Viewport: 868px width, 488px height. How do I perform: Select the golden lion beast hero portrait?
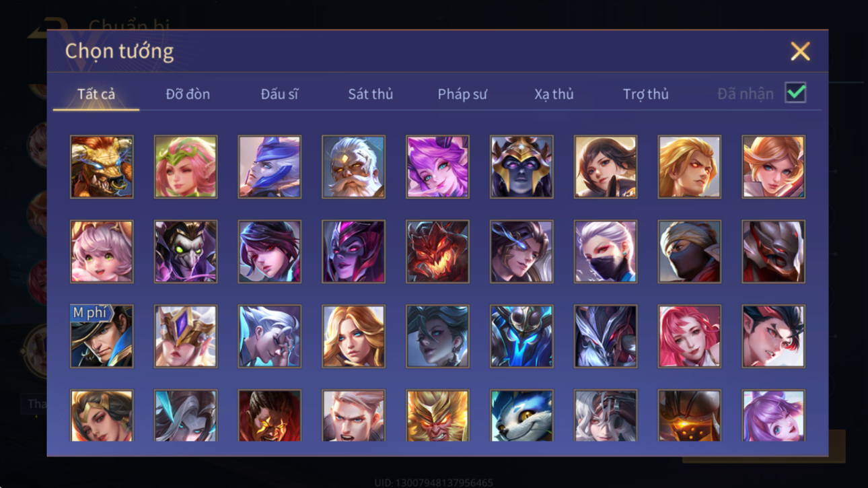pyautogui.click(x=102, y=167)
